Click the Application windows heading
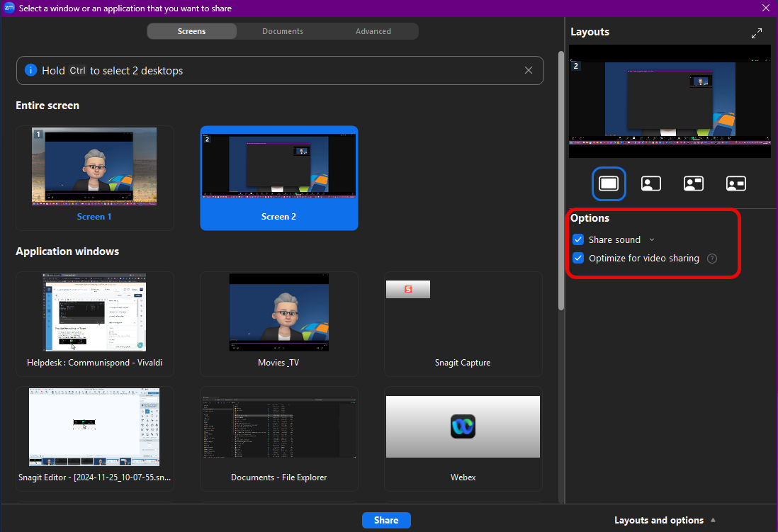Viewport: 778px width, 532px height. pos(67,251)
